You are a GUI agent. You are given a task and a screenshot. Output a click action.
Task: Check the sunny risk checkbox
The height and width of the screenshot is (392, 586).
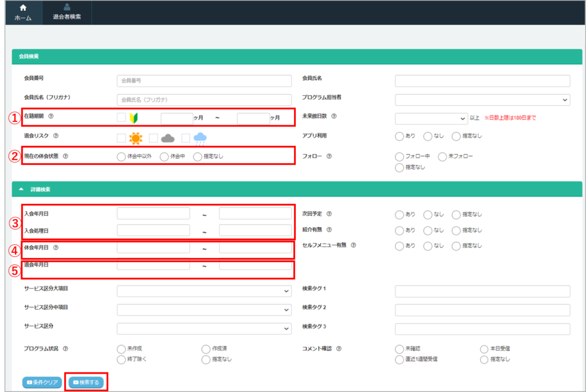coord(121,138)
